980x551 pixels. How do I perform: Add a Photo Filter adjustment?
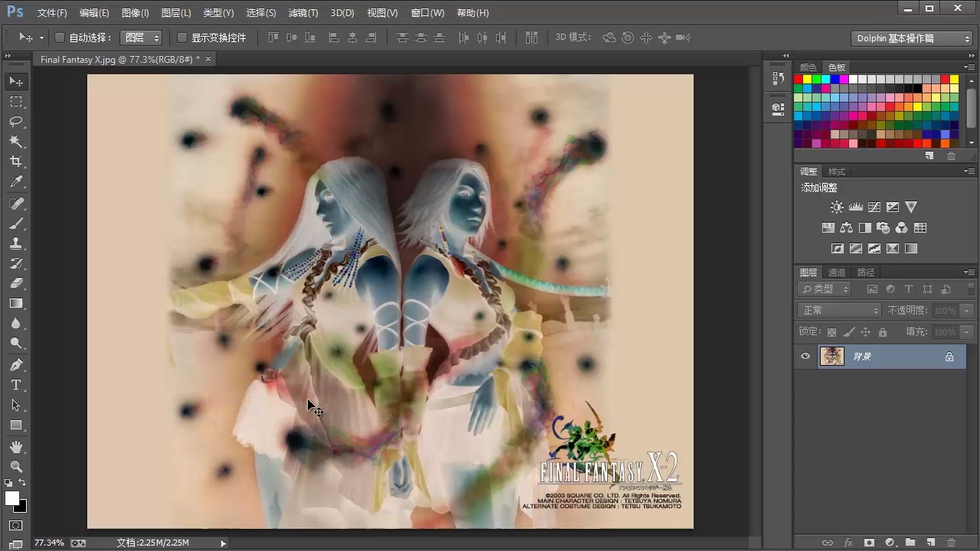[x=884, y=228]
